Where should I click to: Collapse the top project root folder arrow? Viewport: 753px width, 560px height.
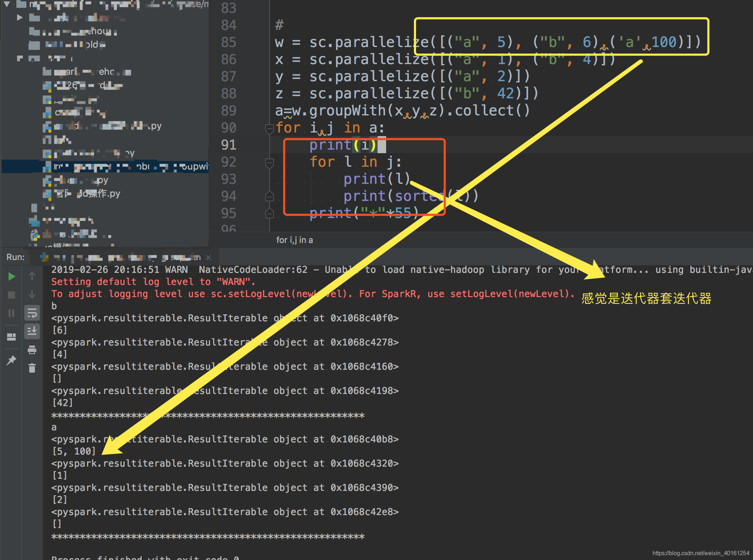7,4
